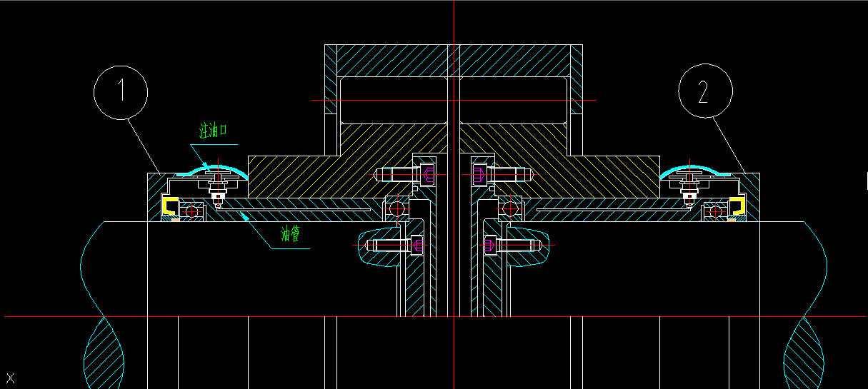Screen dimensions: 868x389
Task: Click the left center bearing ball with red cross
Action: click(x=399, y=209)
